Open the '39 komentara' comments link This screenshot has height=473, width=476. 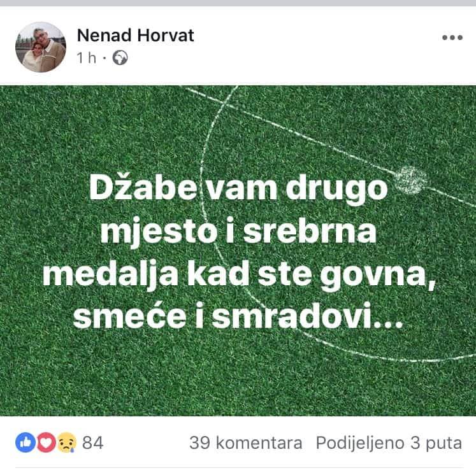(246, 442)
